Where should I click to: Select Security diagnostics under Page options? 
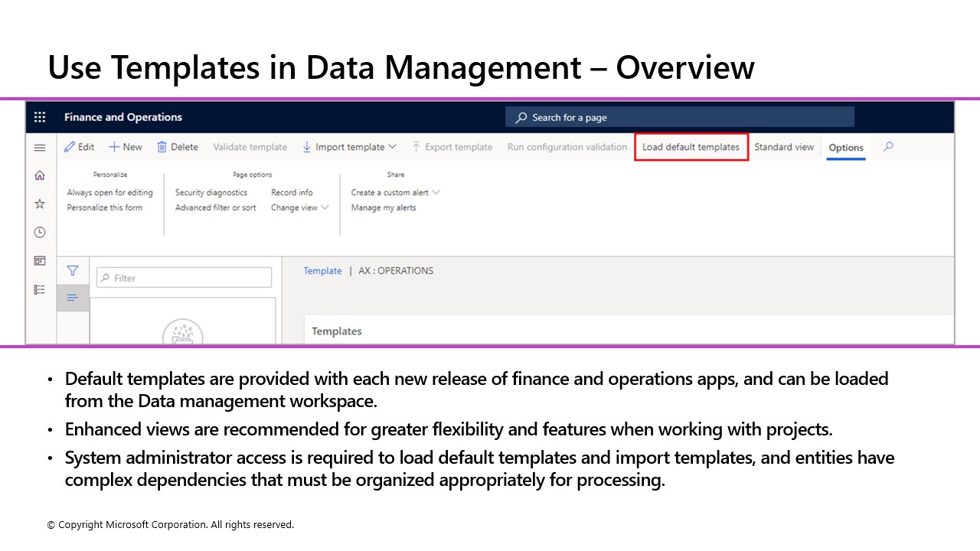(211, 192)
